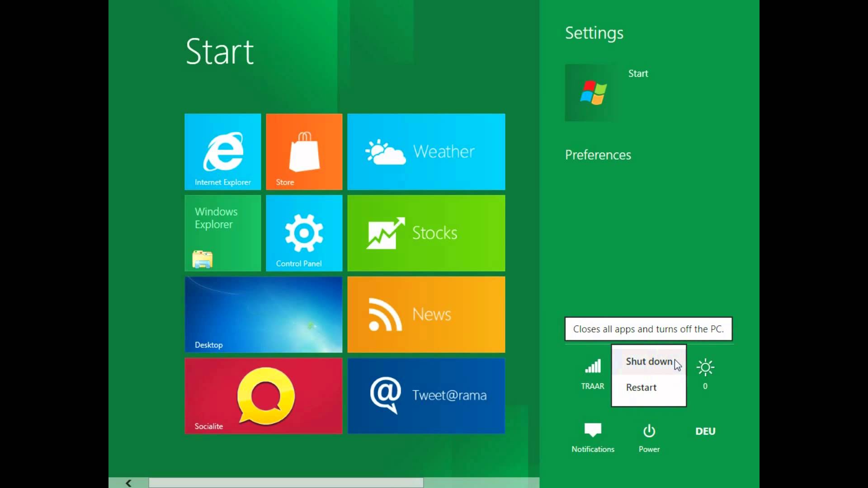Open the TRAAR network signal icon
This screenshot has width=868, height=488.
(593, 367)
